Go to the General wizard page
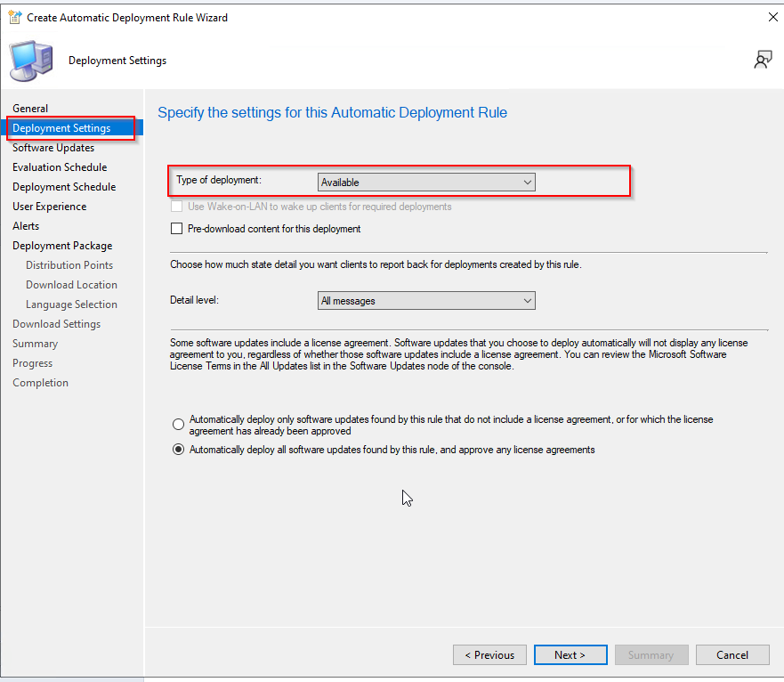Viewport: 784px width, 682px height. (x=30, y=108)
